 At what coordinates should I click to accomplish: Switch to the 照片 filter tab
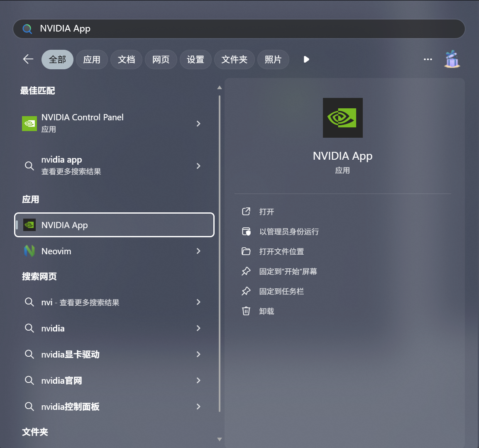[273, 59]
